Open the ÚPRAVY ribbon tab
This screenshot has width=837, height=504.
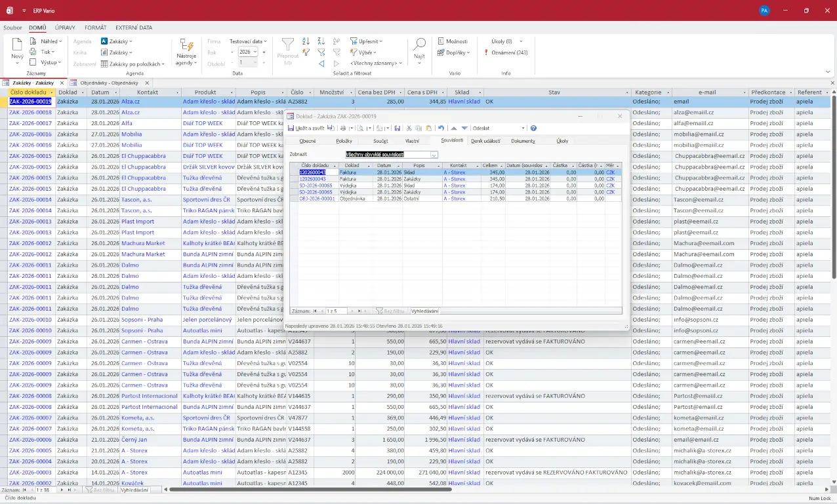coord(65,28)
